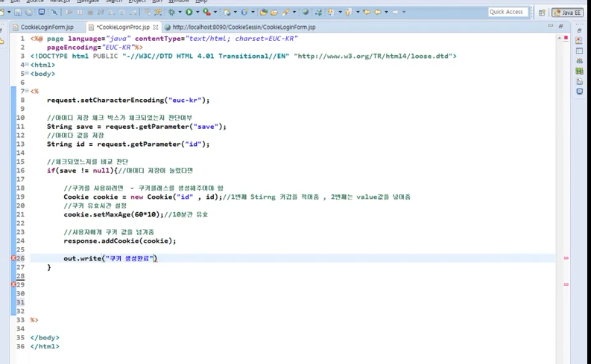
Task: Click the Save toolbar icon
Action: tap(18, 12)
